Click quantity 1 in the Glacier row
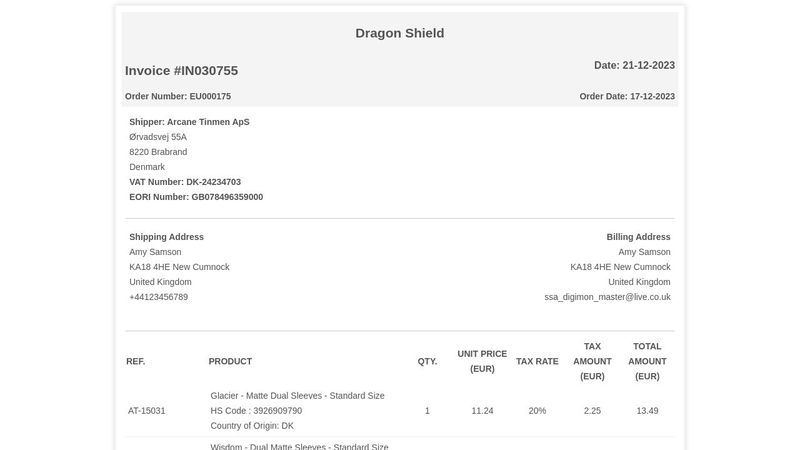 pyautogui.click(x=427, y=411)
